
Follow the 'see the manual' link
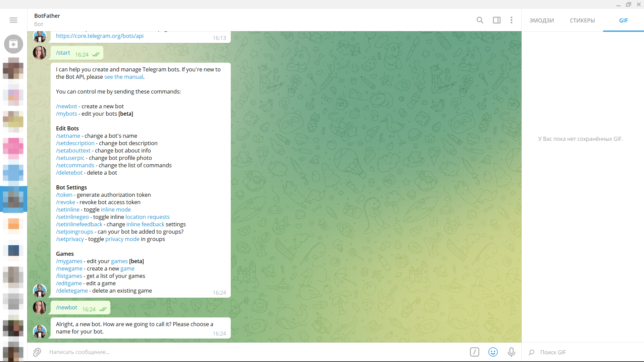(x=124, y=77)
